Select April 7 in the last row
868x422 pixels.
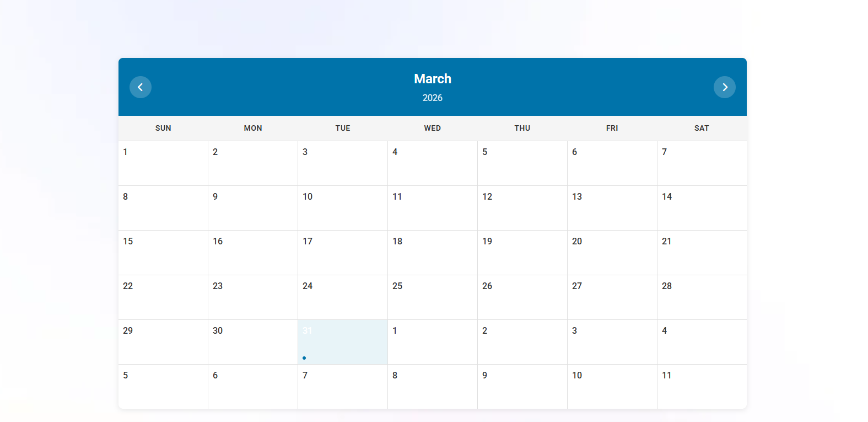[x=343, y=387]
